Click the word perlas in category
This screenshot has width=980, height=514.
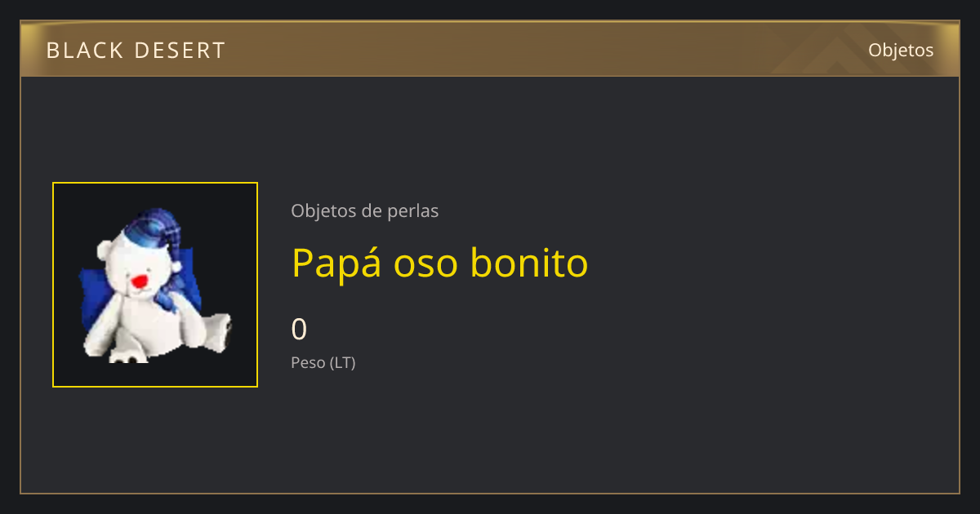[x=415, y=211]
